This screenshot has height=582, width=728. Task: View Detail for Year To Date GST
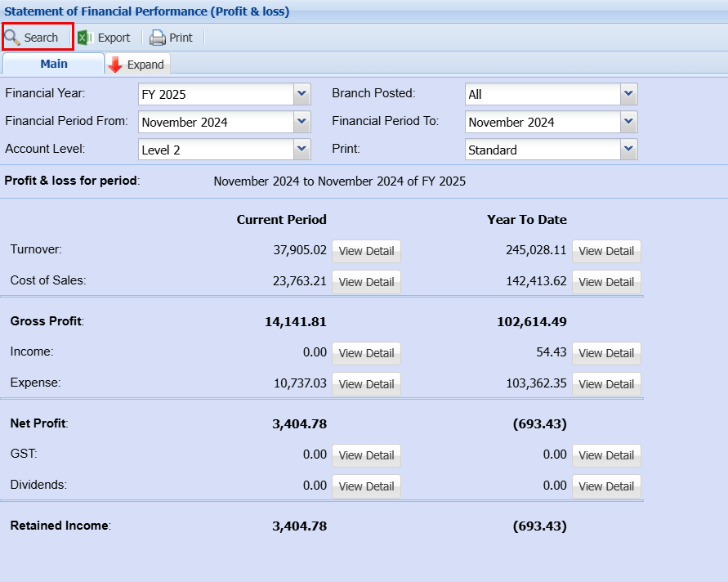(606, 455)
